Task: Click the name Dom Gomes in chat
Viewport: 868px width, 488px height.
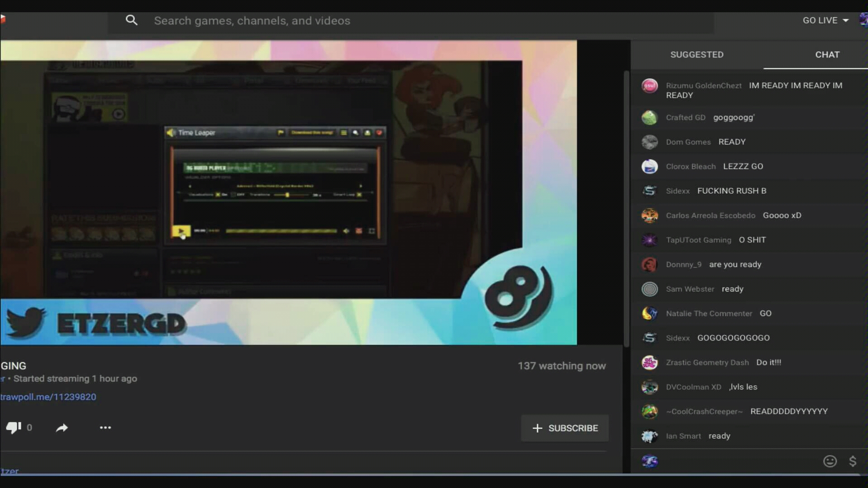Action: point(688,142)
